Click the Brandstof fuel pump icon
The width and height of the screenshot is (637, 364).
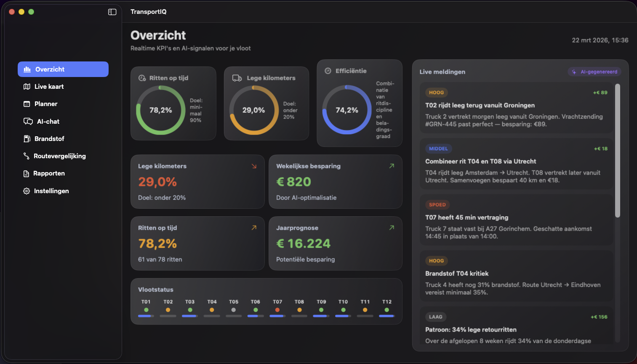point(26,138)
